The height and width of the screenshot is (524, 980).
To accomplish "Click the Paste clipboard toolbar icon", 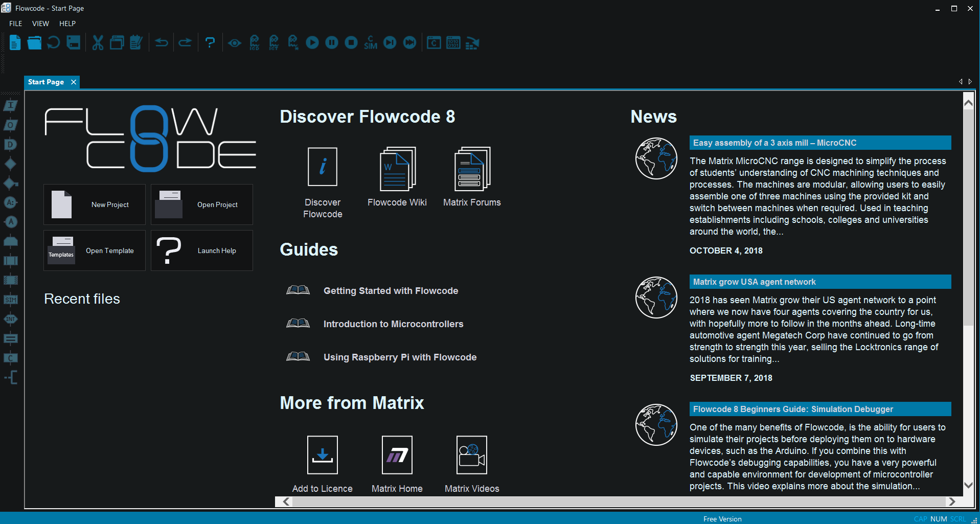I will coord(136,43).
